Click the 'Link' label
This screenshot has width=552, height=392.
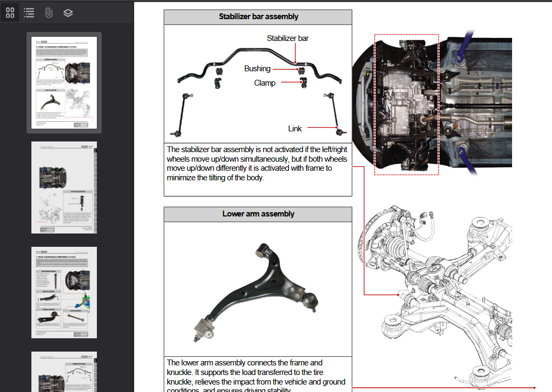[x=295, y=129]
